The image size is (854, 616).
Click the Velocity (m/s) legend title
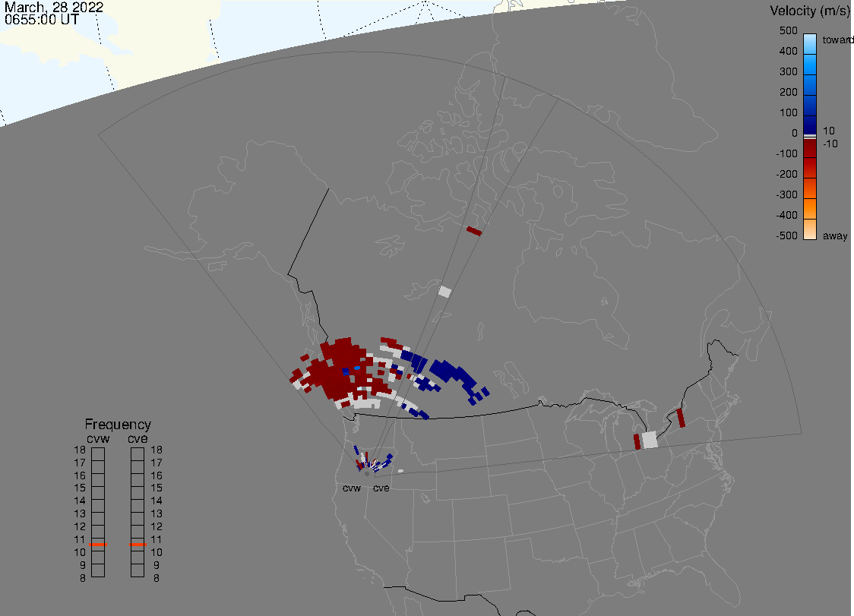[809, 11]
